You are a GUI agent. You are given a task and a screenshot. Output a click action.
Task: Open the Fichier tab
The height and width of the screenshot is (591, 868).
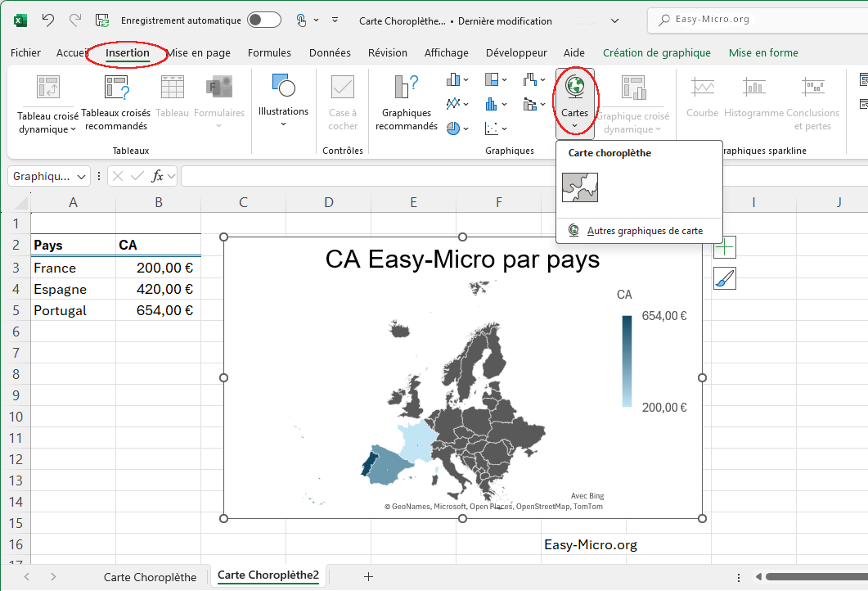click(25, 52)
